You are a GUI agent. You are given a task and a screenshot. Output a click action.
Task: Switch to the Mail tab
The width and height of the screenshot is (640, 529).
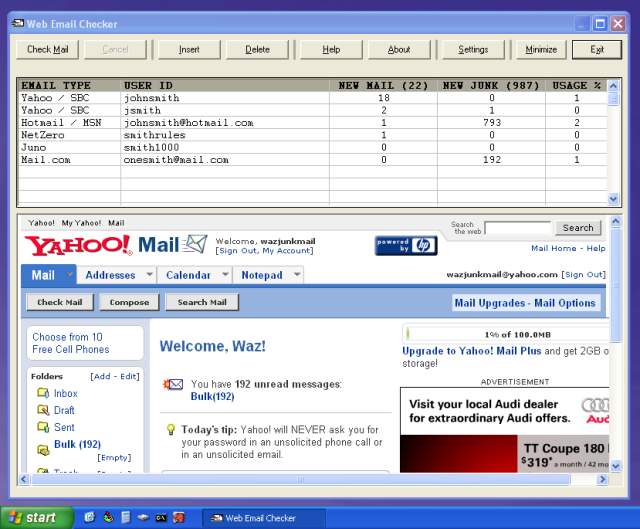43,275
